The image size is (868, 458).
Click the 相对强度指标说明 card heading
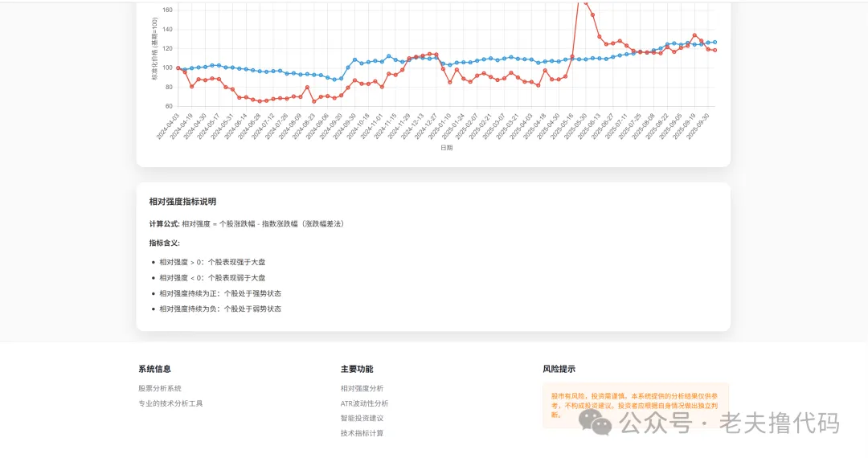(x=182, y=202)
